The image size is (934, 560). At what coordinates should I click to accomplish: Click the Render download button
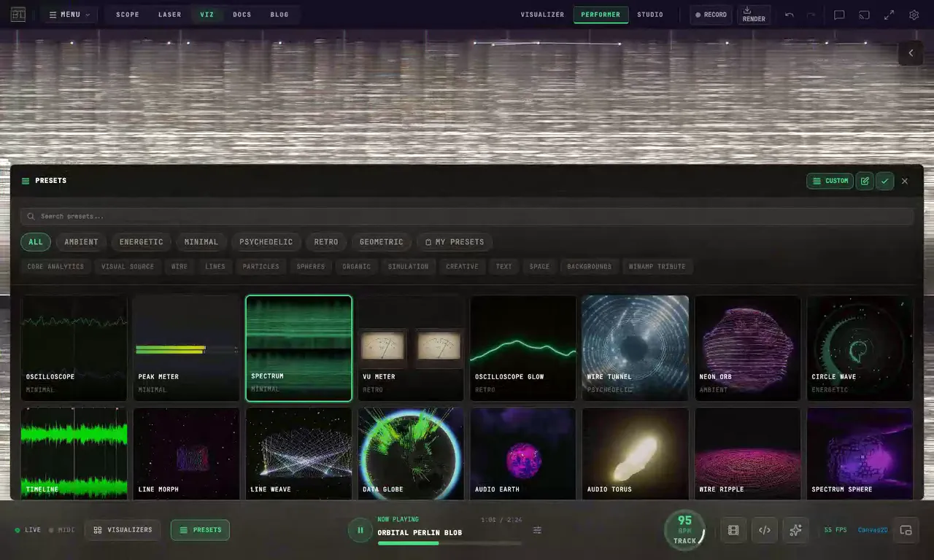pos(754,15)
